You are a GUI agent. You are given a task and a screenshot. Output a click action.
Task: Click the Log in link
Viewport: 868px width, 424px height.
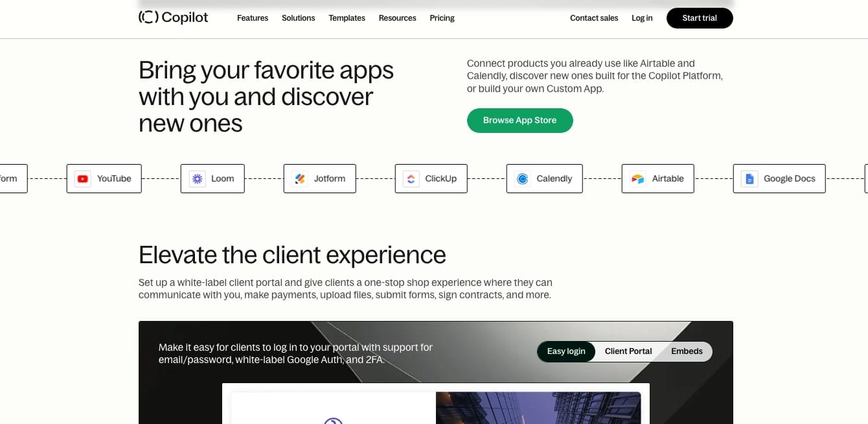click(x=642, y=18)
